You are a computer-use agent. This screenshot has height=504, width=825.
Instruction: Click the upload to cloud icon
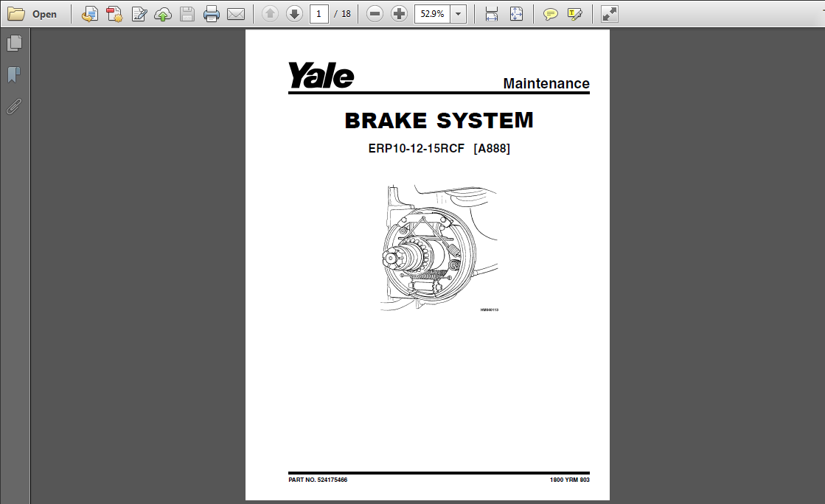(x=163, y=14)
